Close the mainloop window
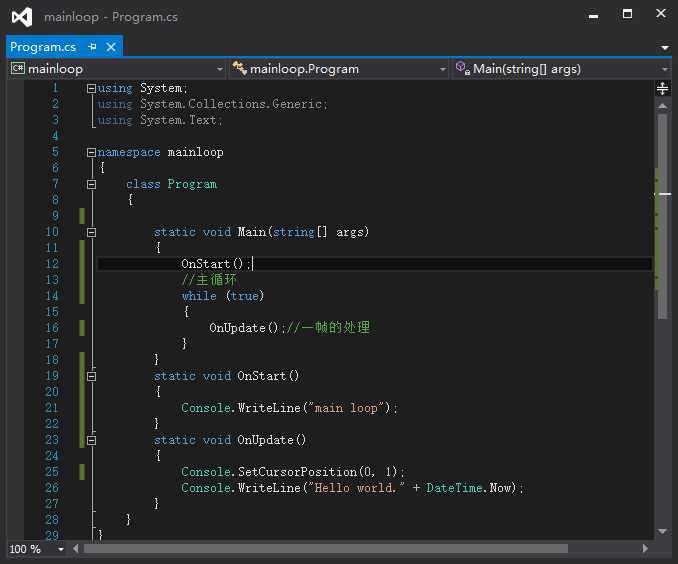The width and height of the screenshot is (678, 564). (660, 13)
